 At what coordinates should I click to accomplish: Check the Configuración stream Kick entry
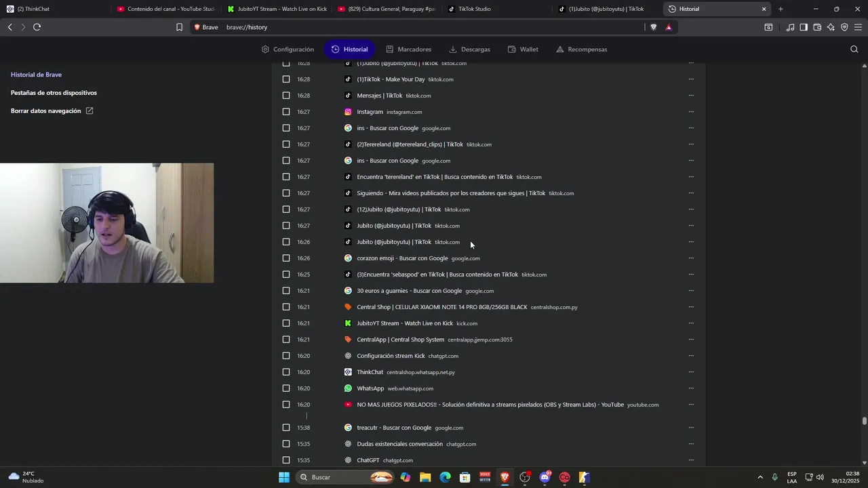(286, 356)
